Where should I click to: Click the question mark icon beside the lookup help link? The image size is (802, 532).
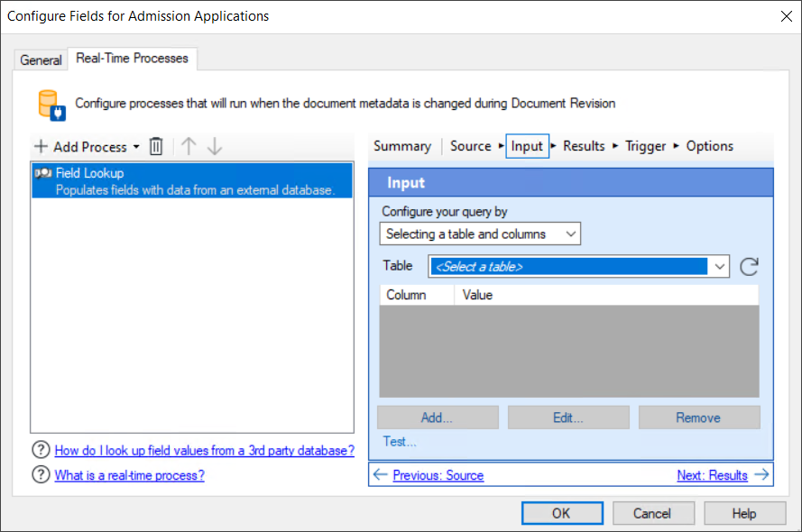[x=41, y=450]
